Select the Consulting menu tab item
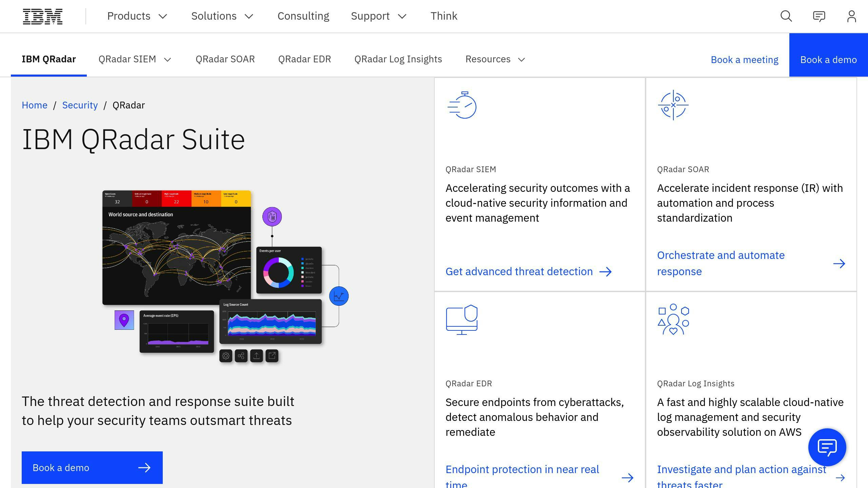 point(303,16)
